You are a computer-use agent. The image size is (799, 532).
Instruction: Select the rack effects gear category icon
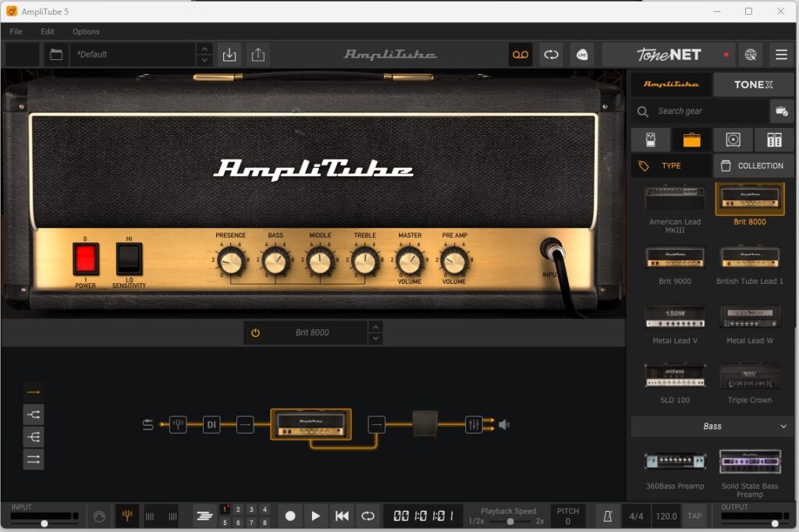[773, 140]
